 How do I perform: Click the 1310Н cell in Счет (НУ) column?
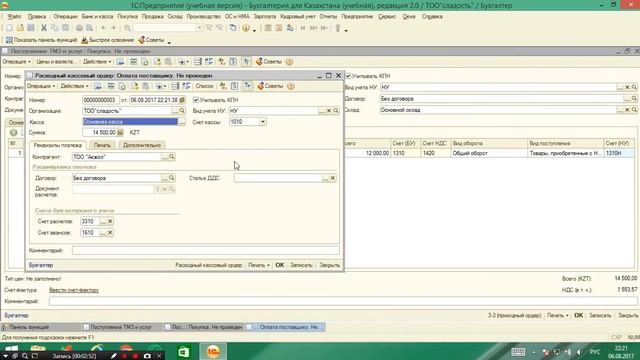click(x=619, y=153)
